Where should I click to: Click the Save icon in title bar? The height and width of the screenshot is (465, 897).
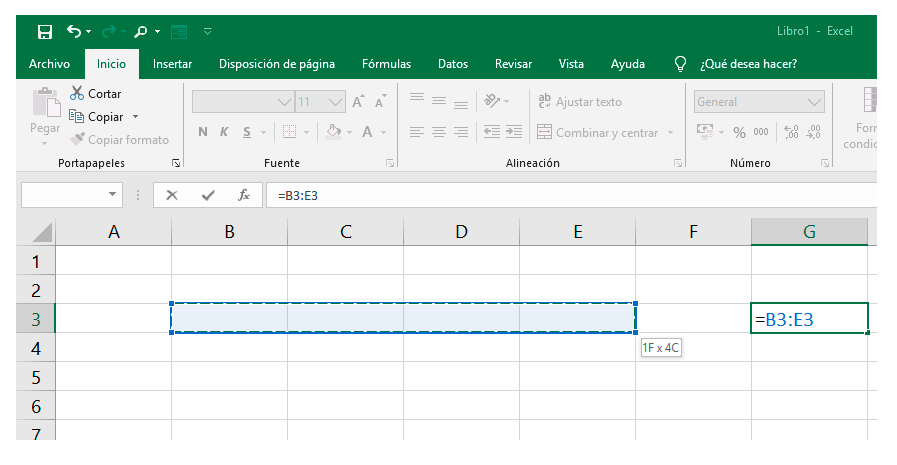click(x=44, y=32)
